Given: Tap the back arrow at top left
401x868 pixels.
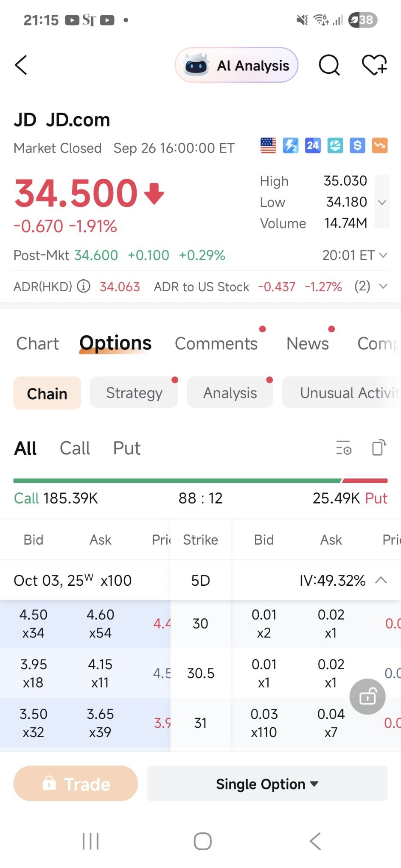Looking at the screenshot, I should tap(21, 65).
